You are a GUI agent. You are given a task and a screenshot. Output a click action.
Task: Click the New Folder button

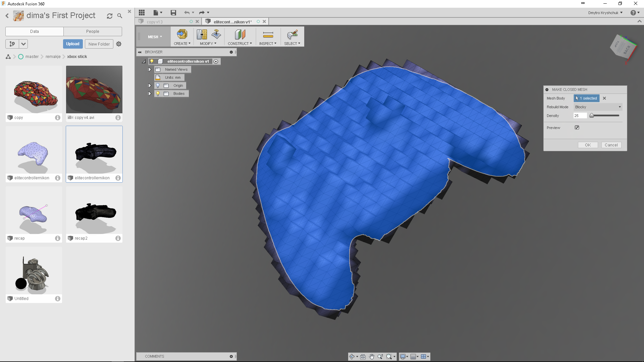pyautogui.click(x=99, y=44)
